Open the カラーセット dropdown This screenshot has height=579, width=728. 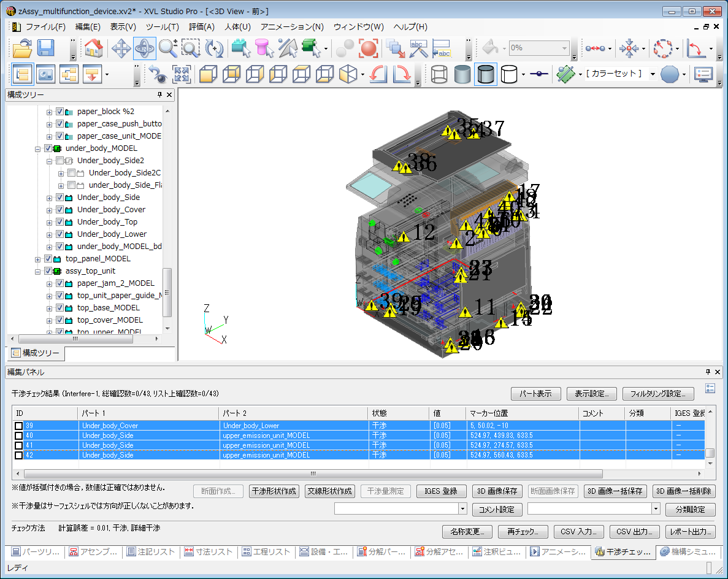[653, 75]
